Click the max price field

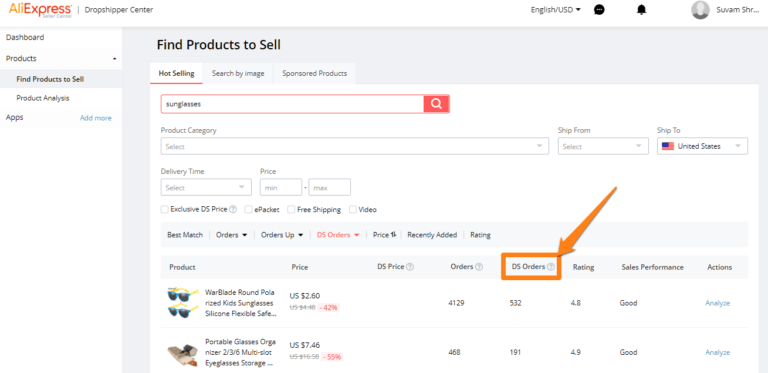tap(330, 187)
